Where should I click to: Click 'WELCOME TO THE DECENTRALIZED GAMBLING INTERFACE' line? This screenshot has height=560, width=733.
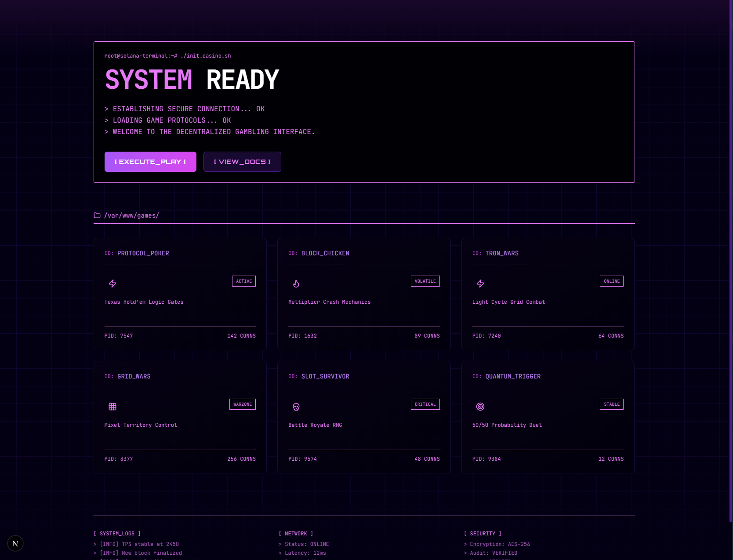210,132
